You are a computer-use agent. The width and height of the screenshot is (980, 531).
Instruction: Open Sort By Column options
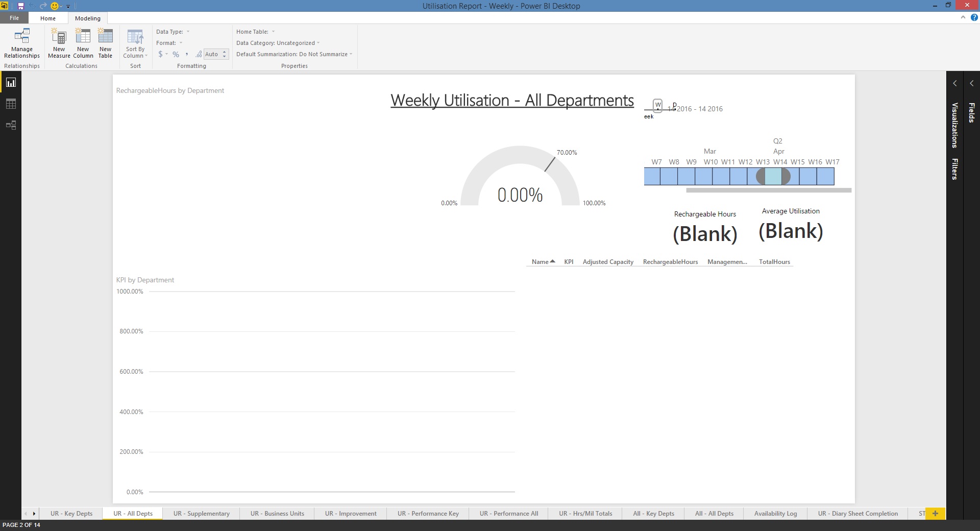click(135, 44)
